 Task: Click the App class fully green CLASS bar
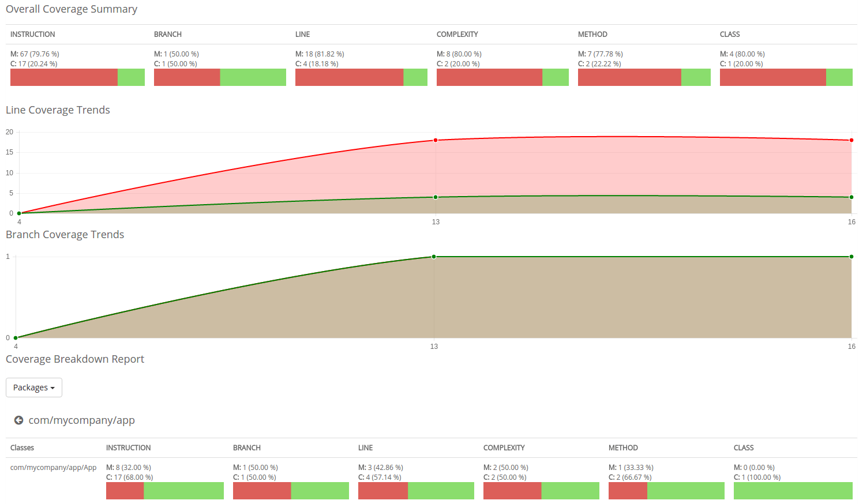click(793, 491)
